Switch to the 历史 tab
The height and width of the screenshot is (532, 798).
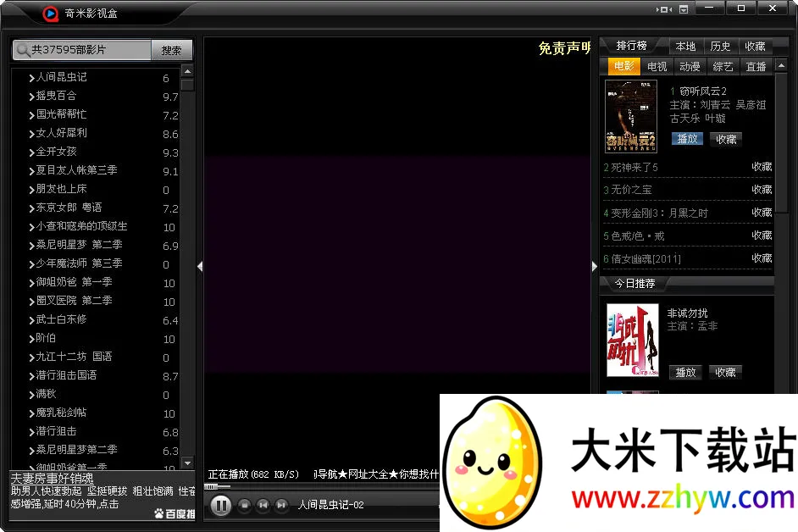pyautogui.click(x=720, y=47)
